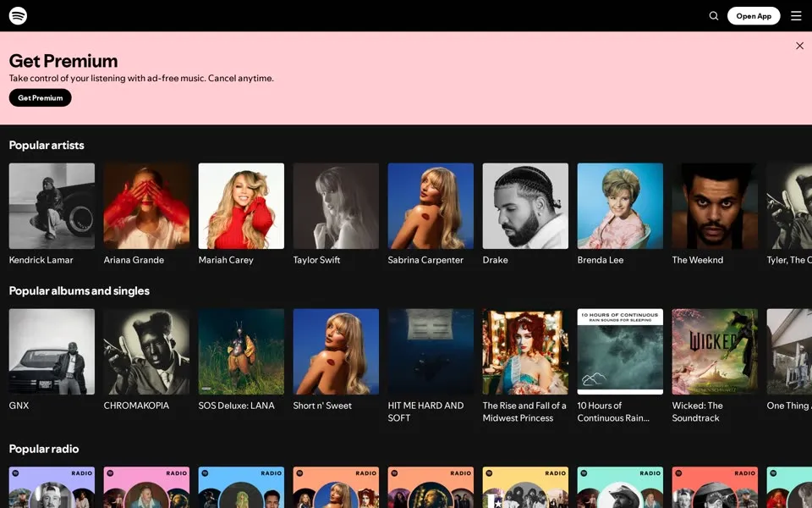Click the SOS Deluxe: LANA title

[236, 406]
